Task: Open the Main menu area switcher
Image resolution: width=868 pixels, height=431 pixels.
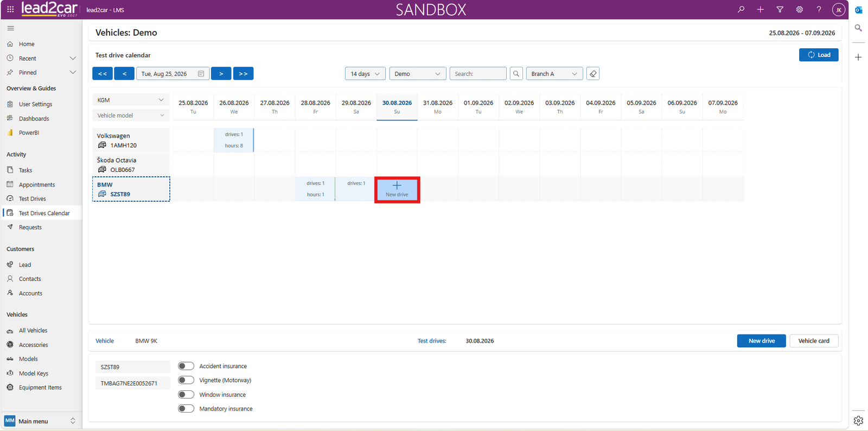Action: (x=41, y=421)
